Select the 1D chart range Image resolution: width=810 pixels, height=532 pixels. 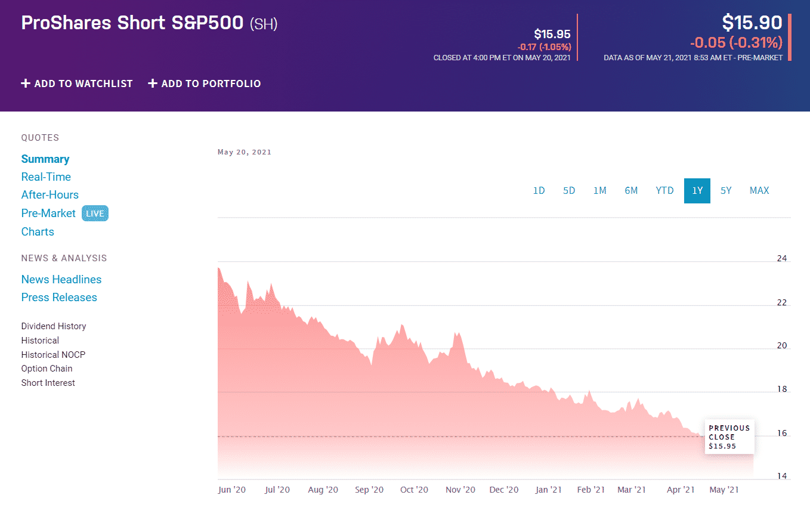pos(539,191)
